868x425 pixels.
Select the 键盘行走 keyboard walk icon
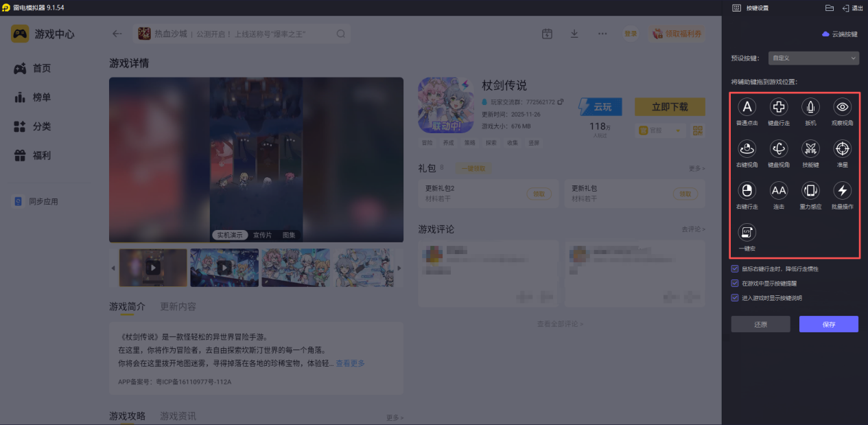pos(778,108)
